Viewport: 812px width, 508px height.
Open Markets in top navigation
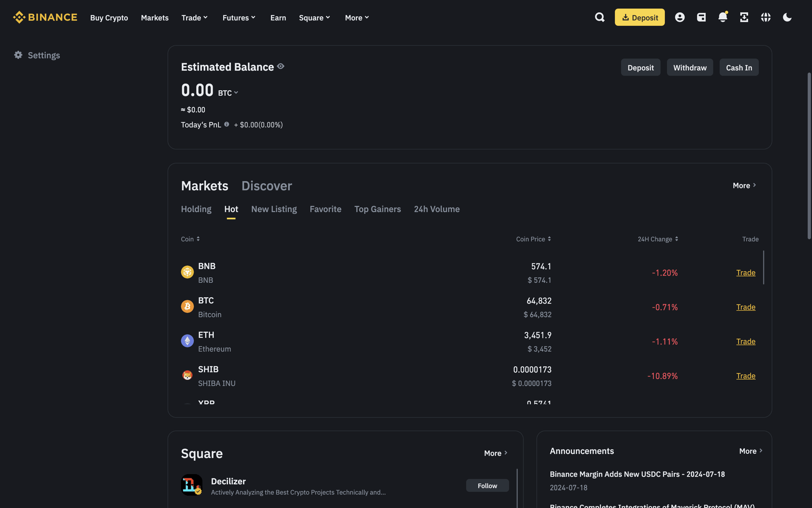tap(155, 18)
